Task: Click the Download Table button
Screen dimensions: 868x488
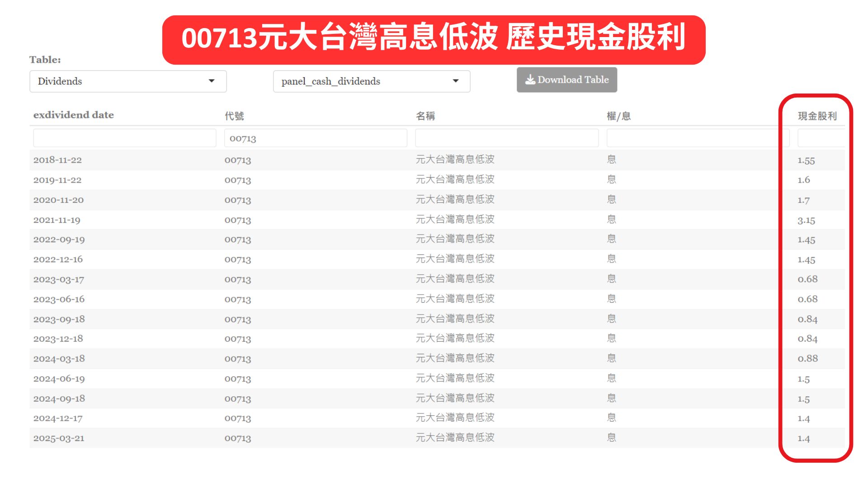Action: tap(566, 80)
